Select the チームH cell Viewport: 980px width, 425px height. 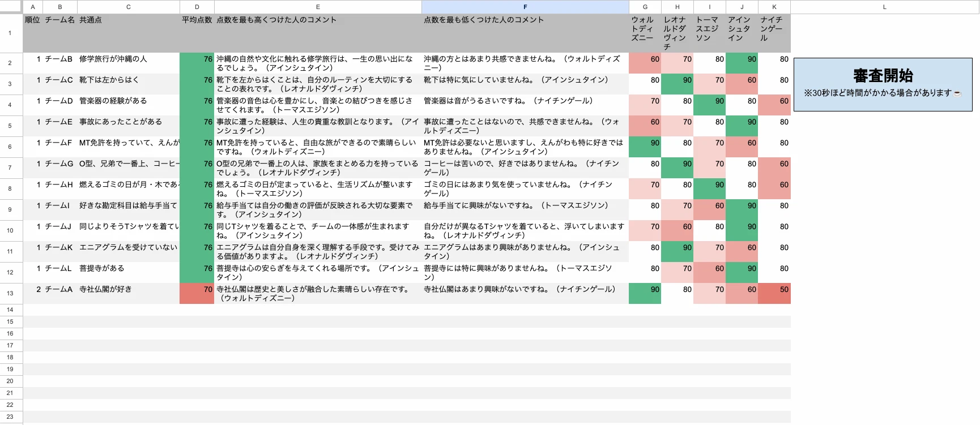click(x=60, y=188)
